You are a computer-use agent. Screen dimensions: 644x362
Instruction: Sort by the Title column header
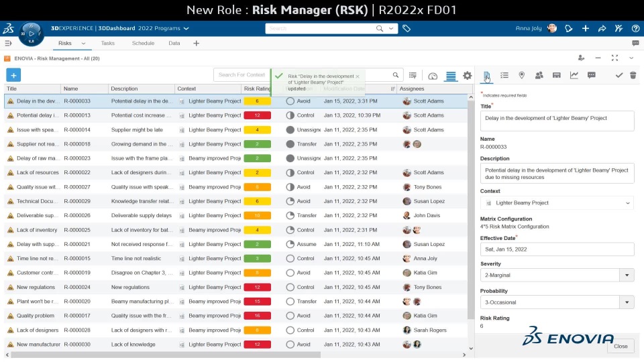pos(32,88)
